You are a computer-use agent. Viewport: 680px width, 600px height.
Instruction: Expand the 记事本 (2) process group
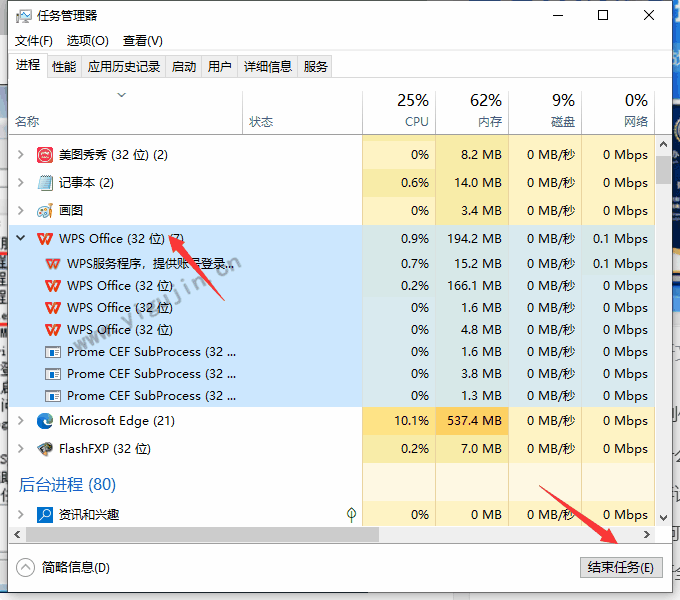[x=20, y=183]
